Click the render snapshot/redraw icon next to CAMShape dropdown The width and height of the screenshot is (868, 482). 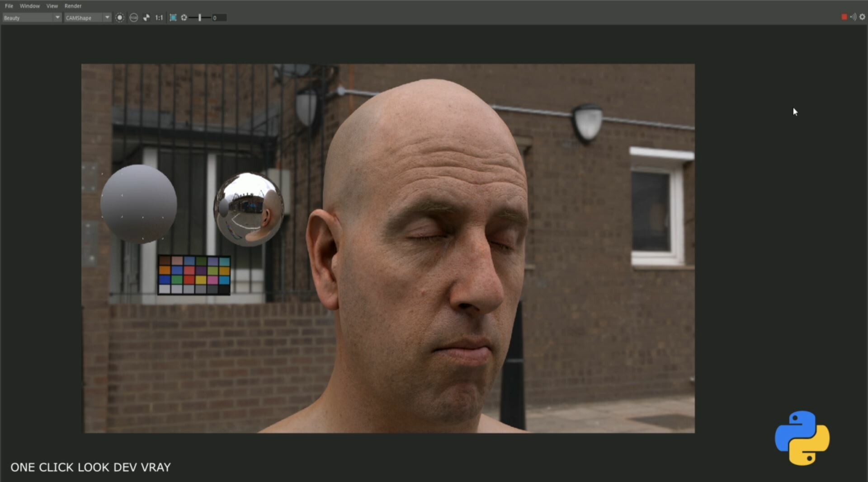[x=120, y=18]
